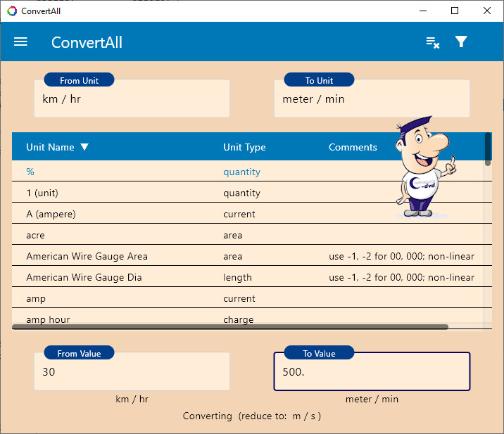The image size is (504, 434).
Task: Pick American Wire Gauge Dia row
Action: [x=141, y=277]
